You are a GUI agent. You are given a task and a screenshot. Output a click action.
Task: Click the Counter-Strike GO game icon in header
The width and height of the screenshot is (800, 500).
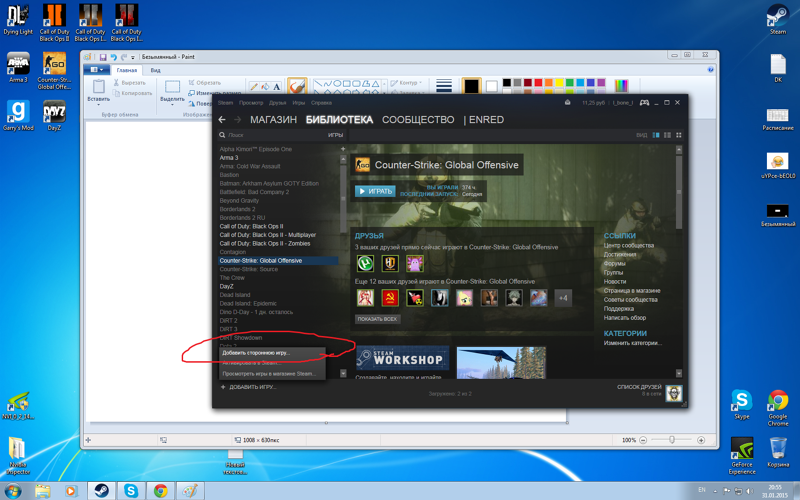click(362, 165)
